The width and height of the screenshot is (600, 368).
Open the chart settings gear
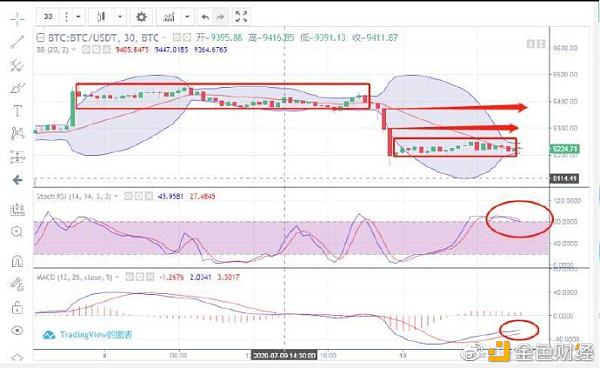[141, 17]
